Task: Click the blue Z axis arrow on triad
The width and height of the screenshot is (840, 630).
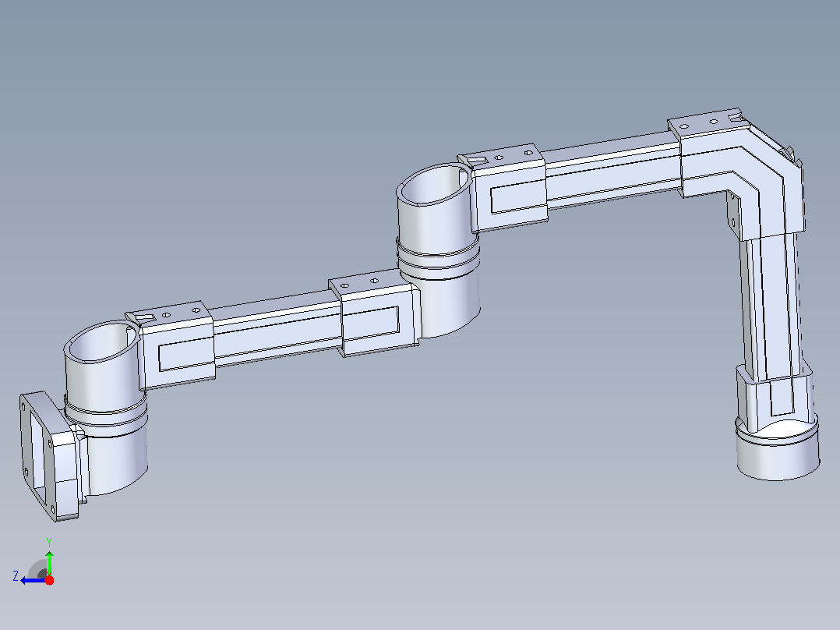Action: click(31, 581)
